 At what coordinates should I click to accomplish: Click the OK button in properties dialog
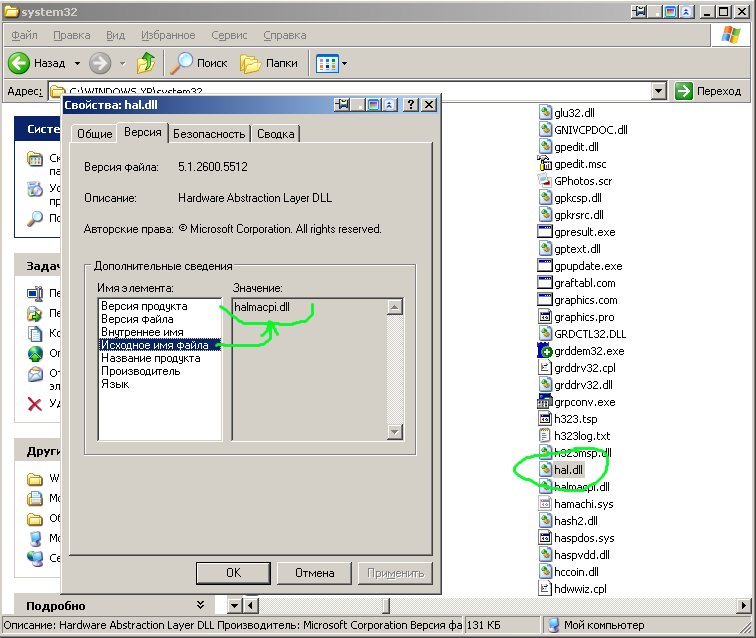pyautogui.click(x=233, y=573)
